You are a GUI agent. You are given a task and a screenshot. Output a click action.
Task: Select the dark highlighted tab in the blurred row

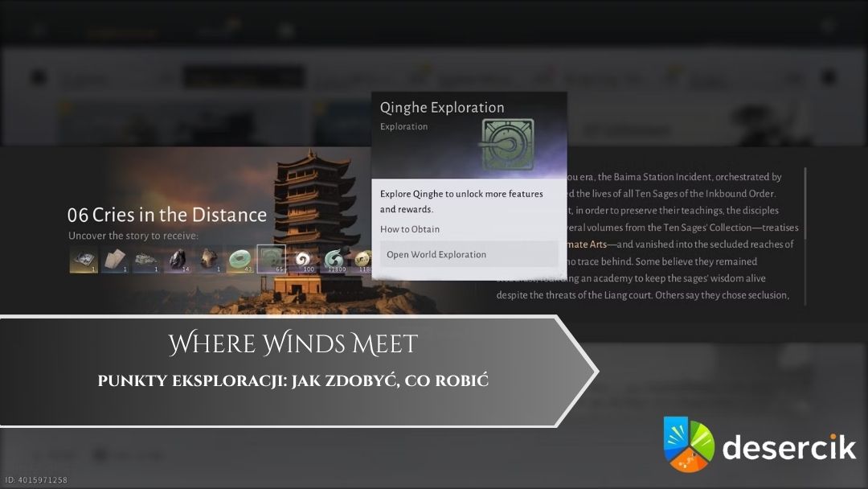(x=244, y=78)
